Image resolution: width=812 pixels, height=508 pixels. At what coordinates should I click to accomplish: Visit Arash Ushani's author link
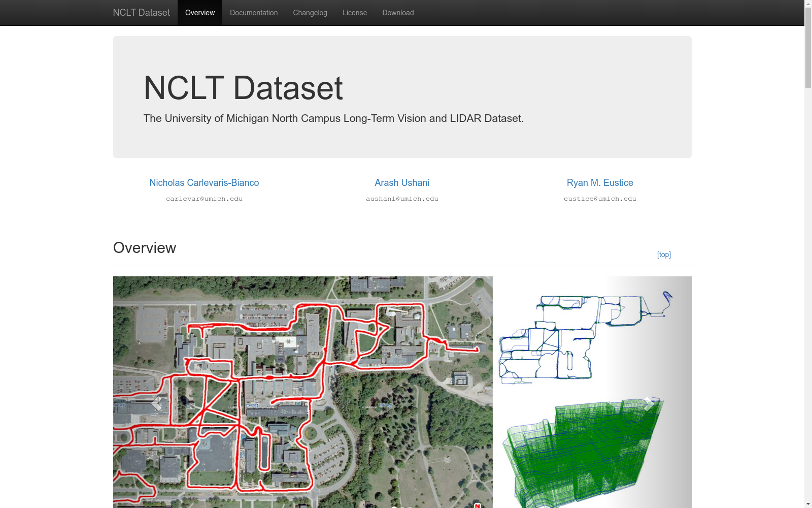tap(402, 183)
